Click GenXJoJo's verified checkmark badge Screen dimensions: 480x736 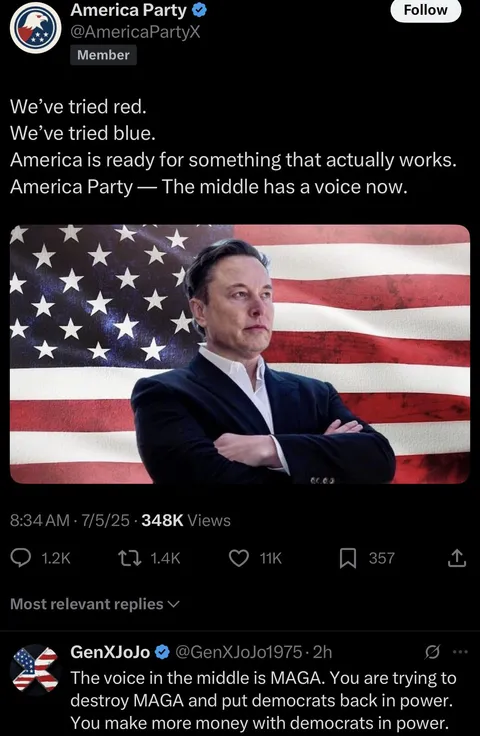click(162, 652)
